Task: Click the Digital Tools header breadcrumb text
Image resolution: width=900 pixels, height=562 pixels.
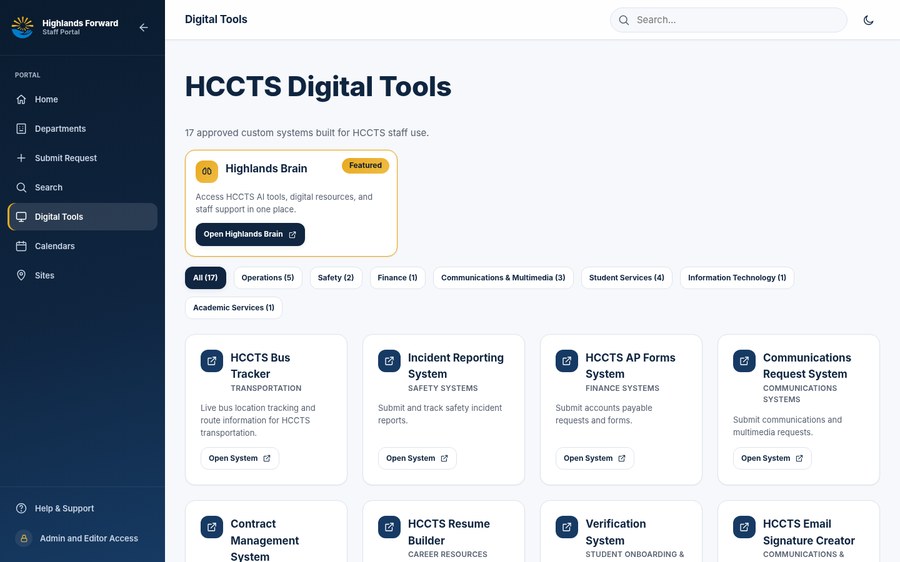Action: [216, 20]
